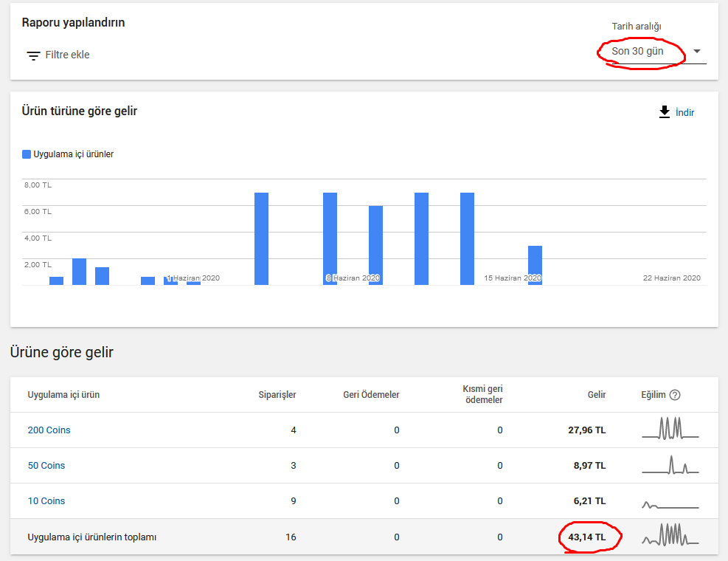This screenshot has height=561, width=728.
Task: Click the Tarih aralığı label
Action: click(x=636, y=27)
